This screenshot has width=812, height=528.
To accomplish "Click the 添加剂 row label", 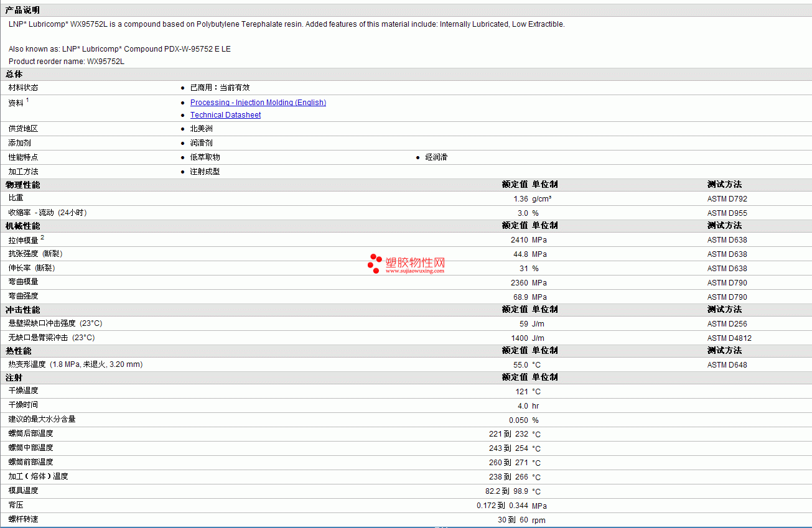I will pyautogui.click(x=19, y=143).
